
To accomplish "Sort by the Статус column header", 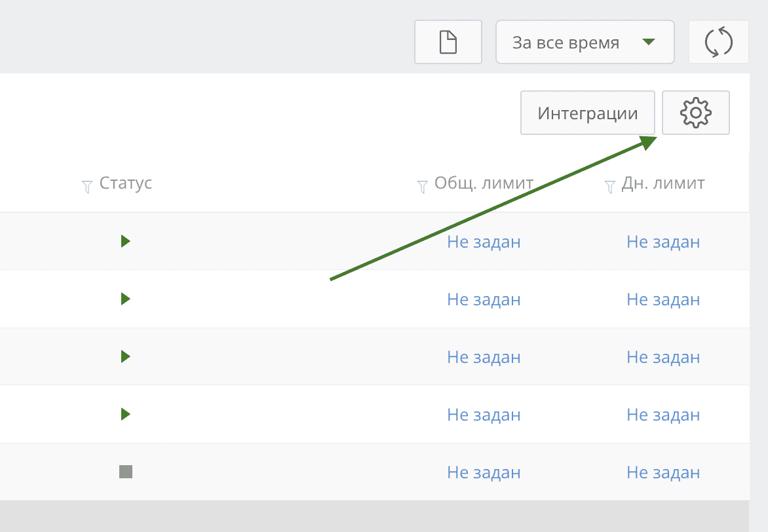I will (126, 183).
